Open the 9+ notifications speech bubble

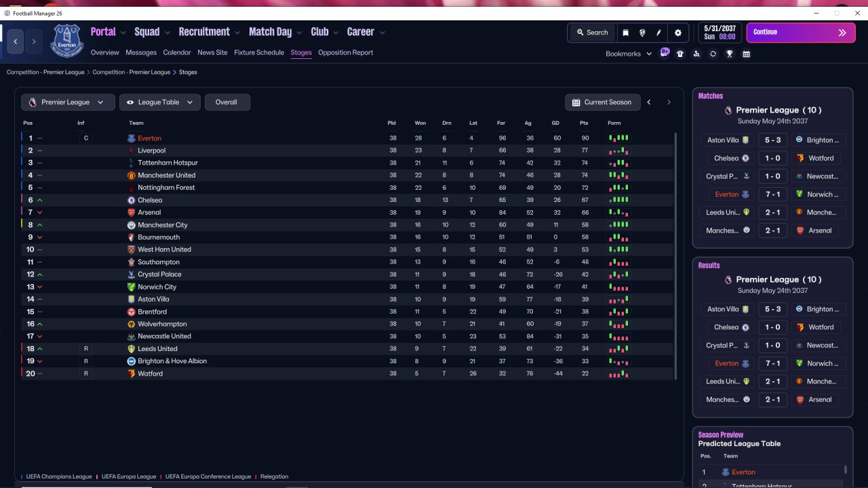pyautogui.click(x=665, y=53)
